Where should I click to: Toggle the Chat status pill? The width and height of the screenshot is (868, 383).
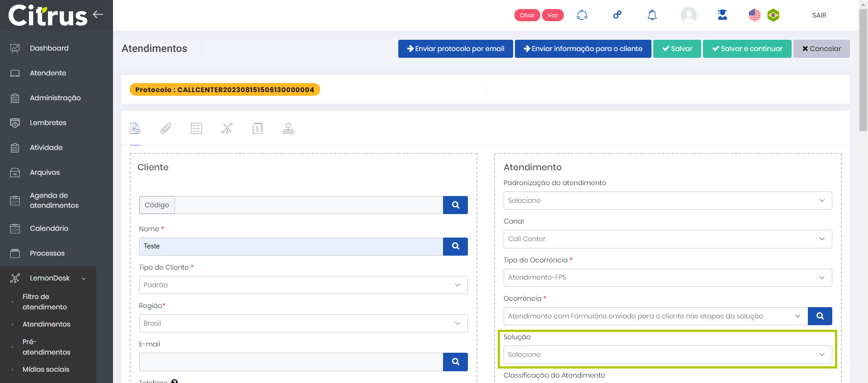coord(527,15)
